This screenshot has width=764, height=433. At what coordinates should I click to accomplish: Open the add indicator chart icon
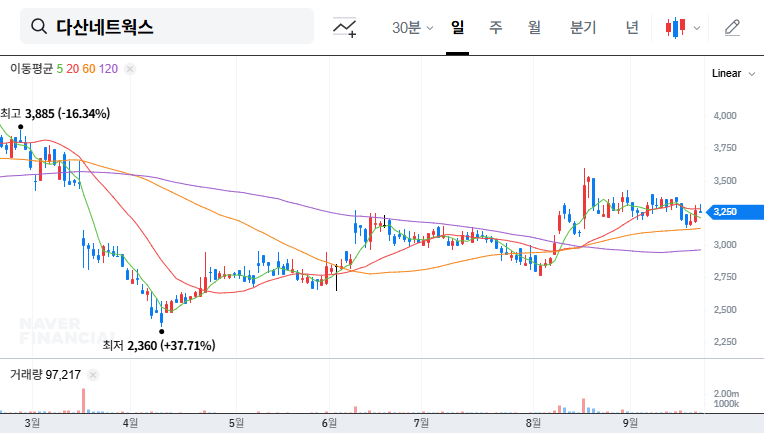(x=344, y=27)
